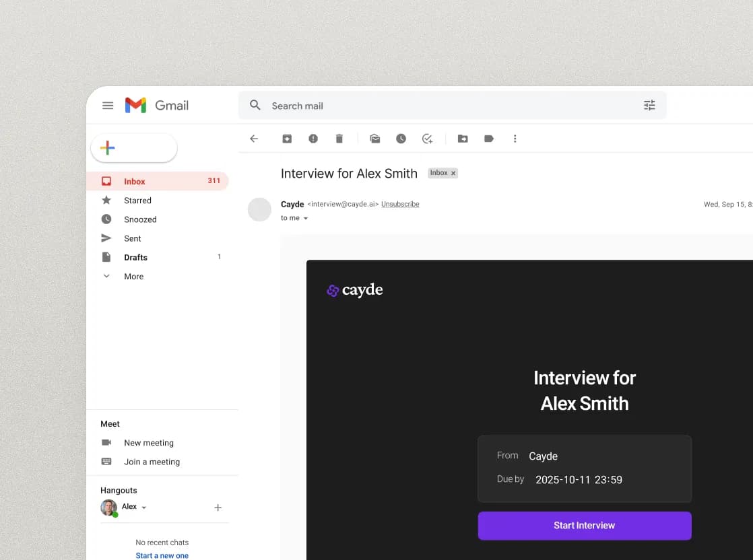Viewport: 753px width, 560px height.
Task: Switch to the Drafts folder
Action: 135,257
